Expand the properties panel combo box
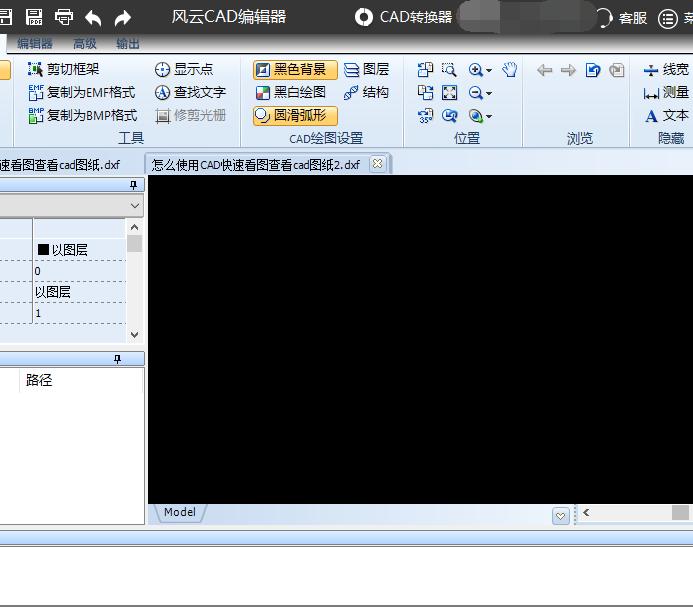Viewport: 693px width, 613px height. point(135,205)
